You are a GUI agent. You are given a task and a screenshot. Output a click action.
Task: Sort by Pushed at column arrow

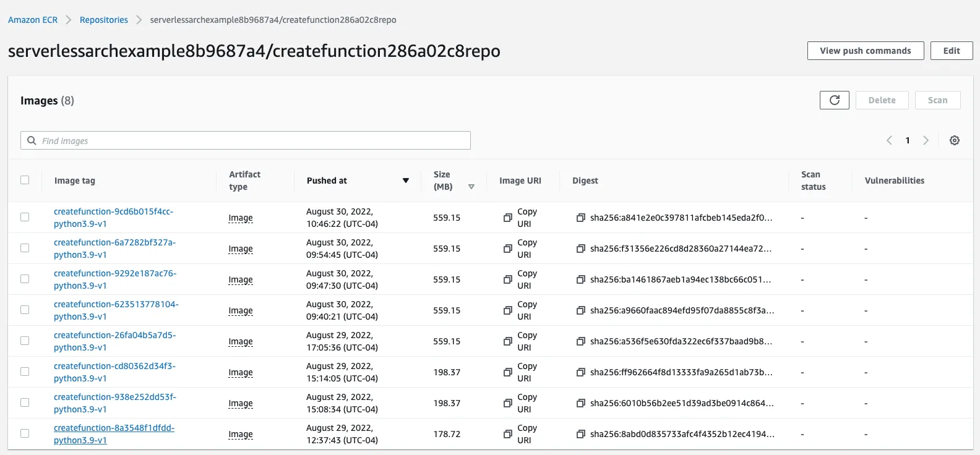coord(406,181)
